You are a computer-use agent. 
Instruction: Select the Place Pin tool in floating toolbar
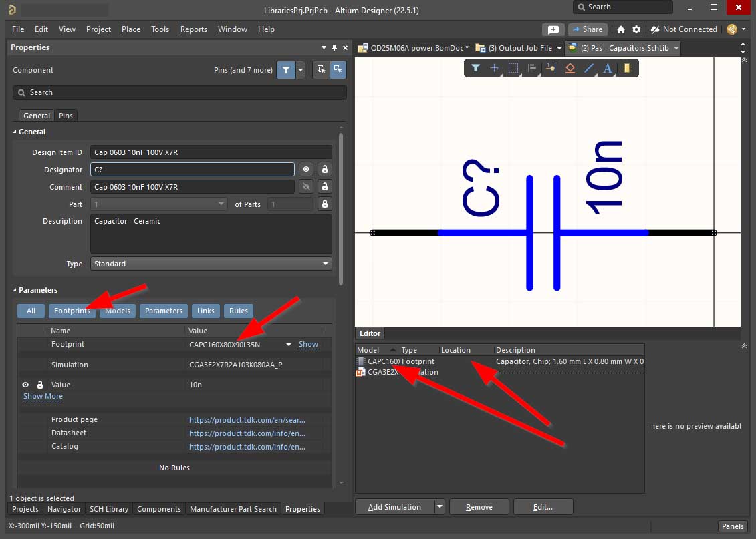coord(551,68)
